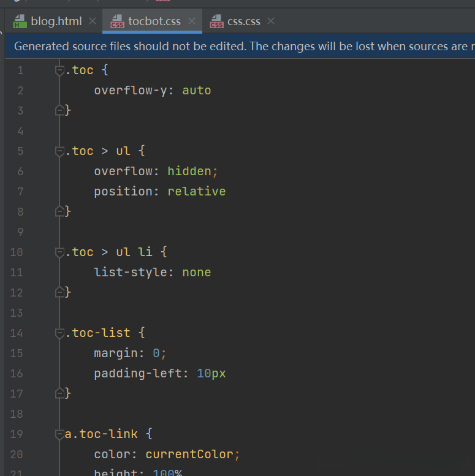The image size is (475, 476).
Task: Click the CSS icon on css.css tab
Action: coord(216,22)
